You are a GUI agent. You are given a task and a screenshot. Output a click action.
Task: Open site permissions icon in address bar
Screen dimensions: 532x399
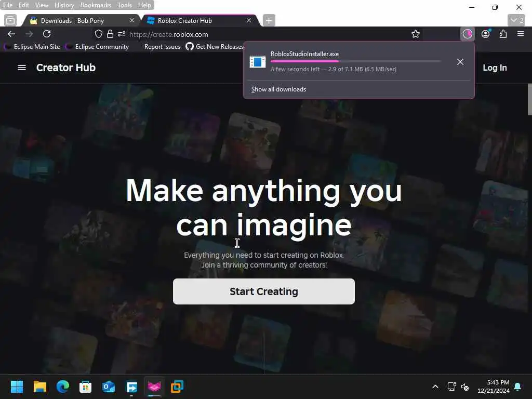pos(122,34)
